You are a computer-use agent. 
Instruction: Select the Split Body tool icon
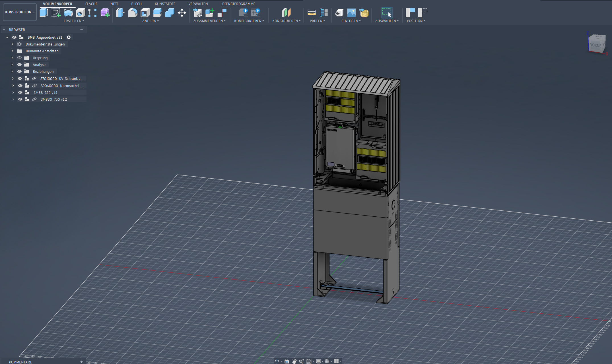157,13
